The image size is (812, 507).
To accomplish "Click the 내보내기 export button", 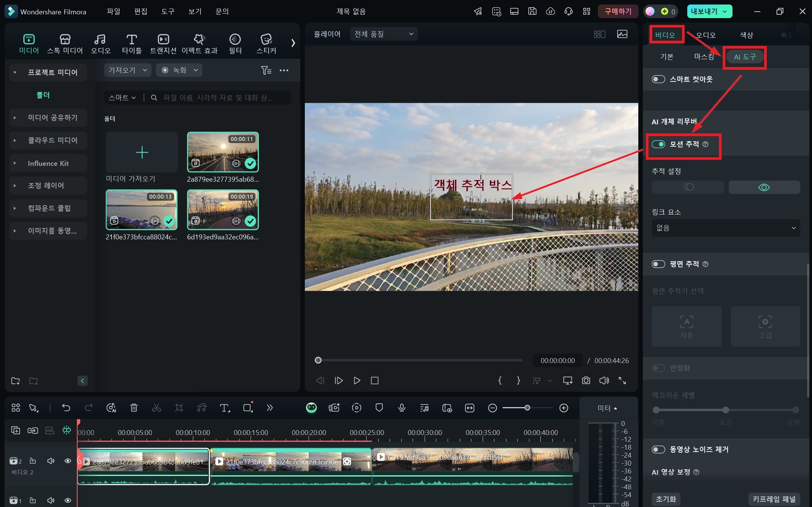I will coord(710,11).
